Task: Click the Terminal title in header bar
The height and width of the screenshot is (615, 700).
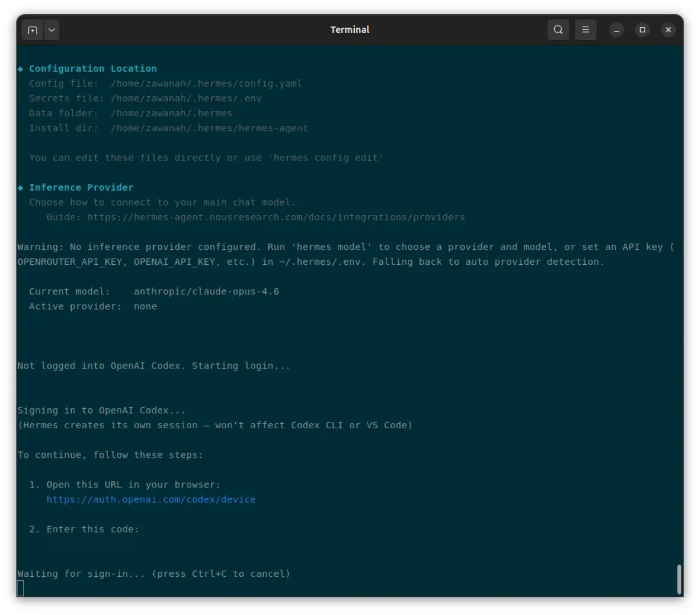Action: pyautogui.click(x=350, y=30)
